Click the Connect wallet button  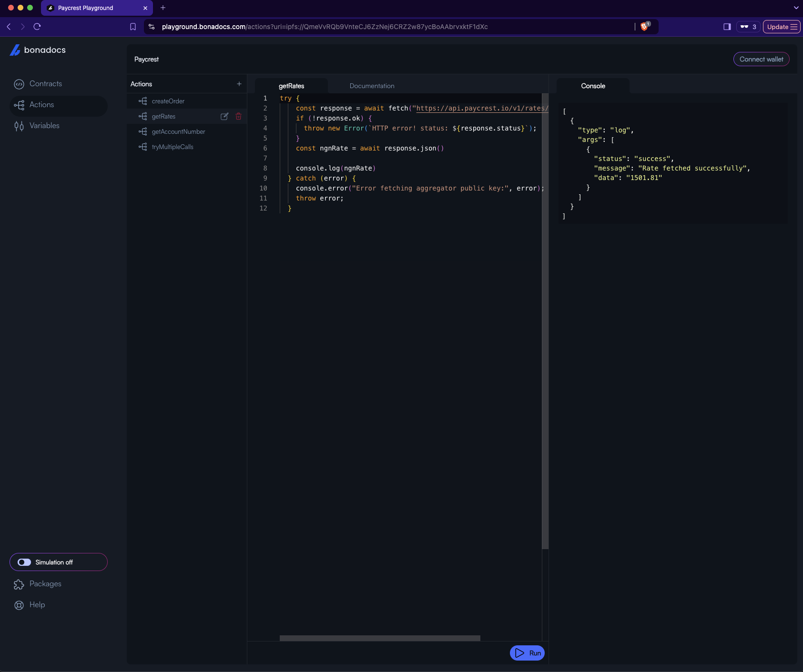[762, 59]
